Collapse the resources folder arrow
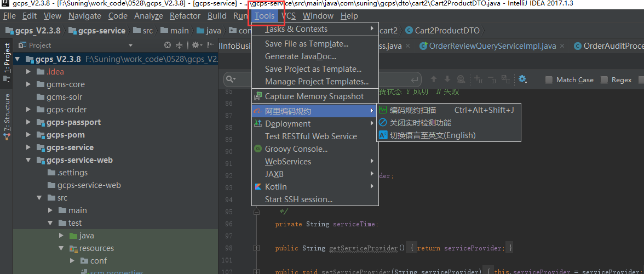 point(61,248)
